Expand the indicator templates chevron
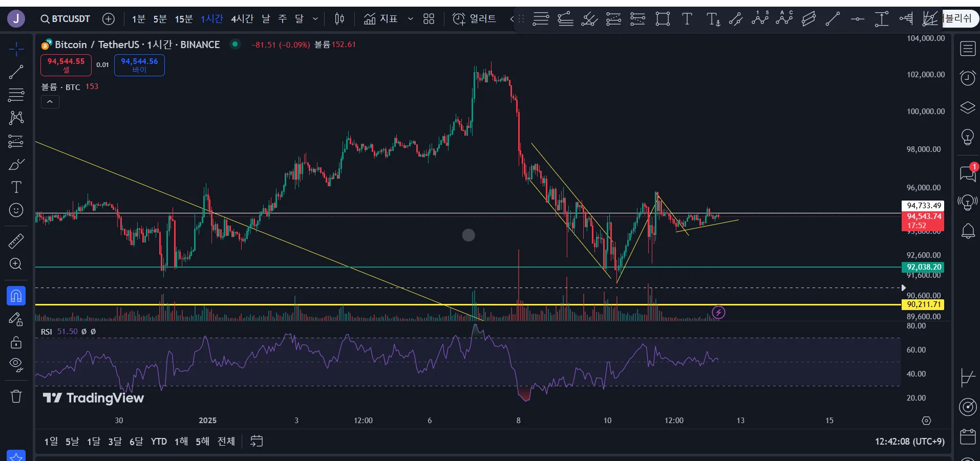This screenshot has height=461, width=980. [411, 19]
